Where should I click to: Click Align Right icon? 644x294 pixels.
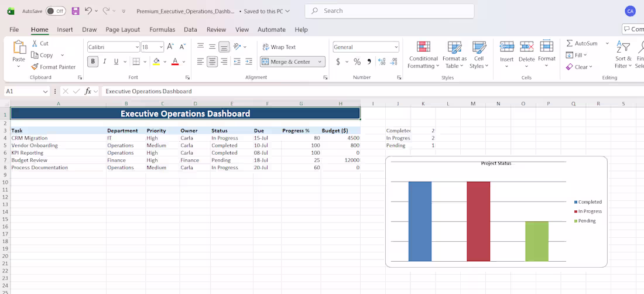(x=224, y=61)
